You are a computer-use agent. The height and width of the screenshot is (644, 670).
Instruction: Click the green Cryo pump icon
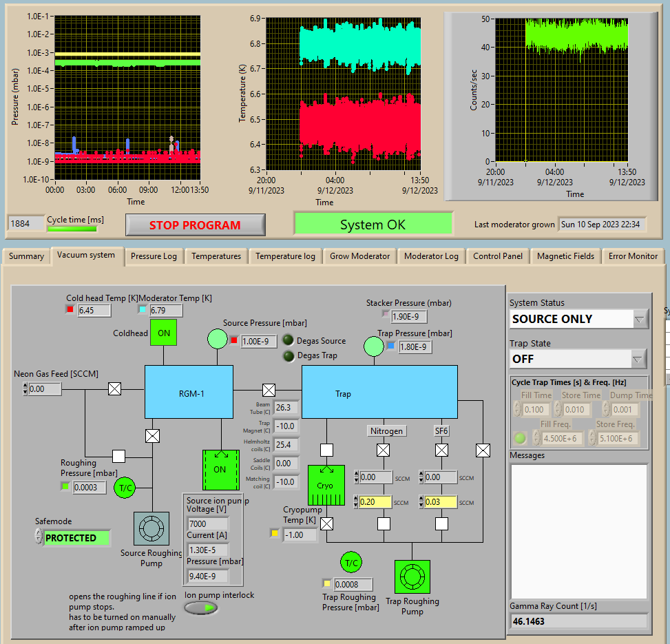325,485
